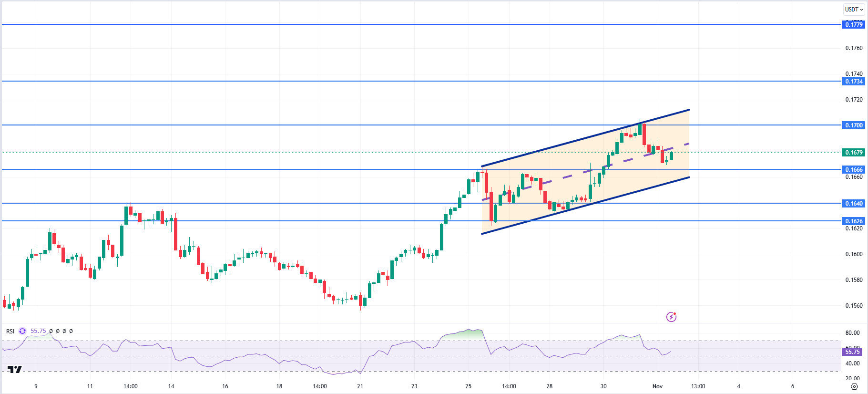Click the 0.1779 blue price label
Image resolution: width=868 pixels, height=394 pixels.
pos(853,25)
